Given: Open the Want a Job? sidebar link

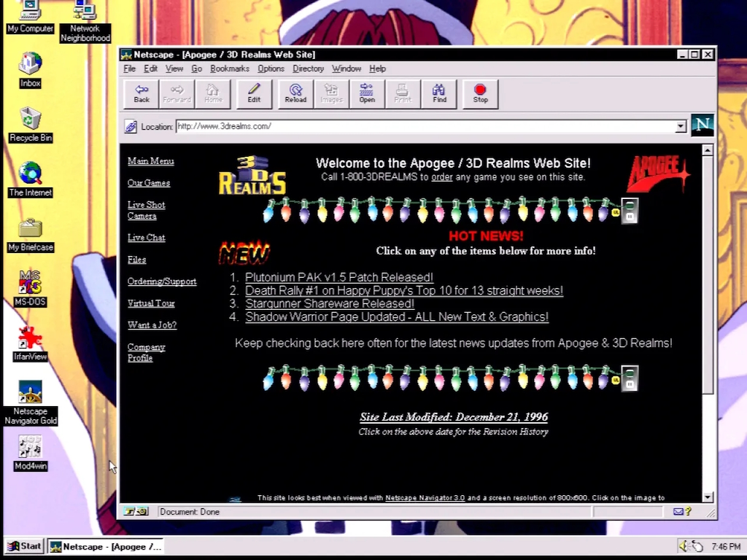Looking at the screenshot, I should 152,324.
